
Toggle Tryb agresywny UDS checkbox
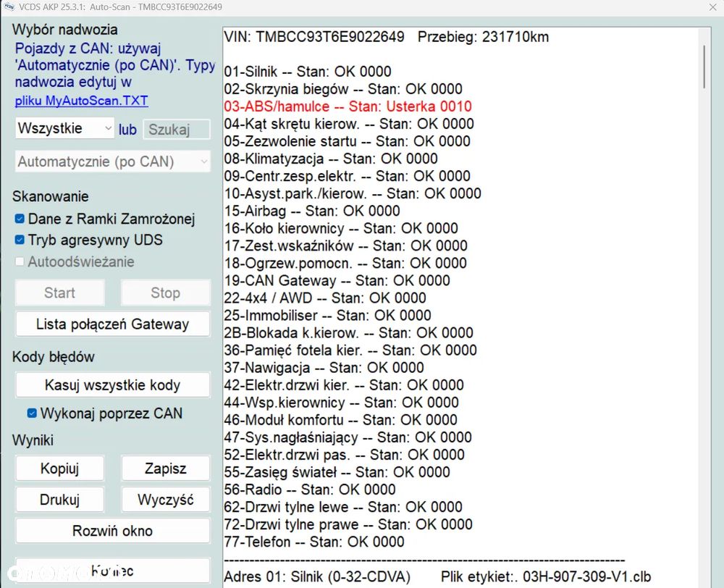point(20,240)
